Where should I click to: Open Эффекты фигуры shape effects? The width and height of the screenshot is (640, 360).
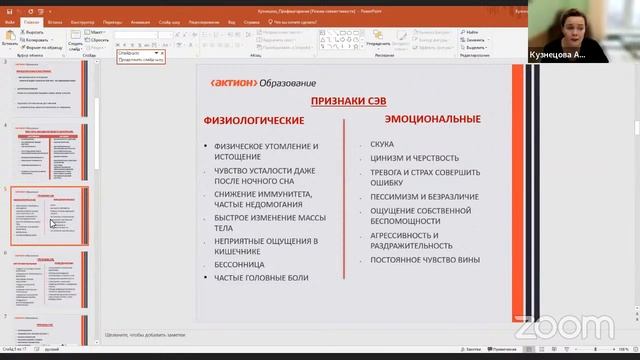coord(432,47)
